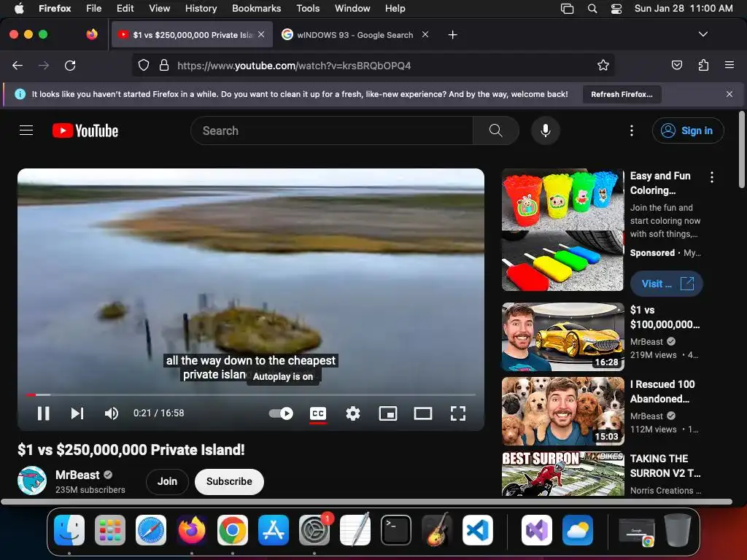Open sponsored ad options menu
The height and width of the screenshot is (560, 747).
point(712,177)
